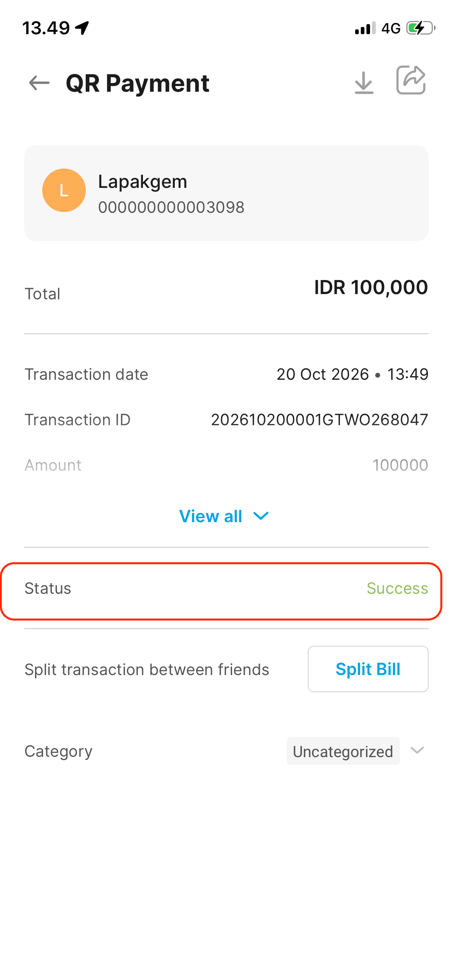Tap the transaction date value
The image size is (453, 980).
[352, 374]
